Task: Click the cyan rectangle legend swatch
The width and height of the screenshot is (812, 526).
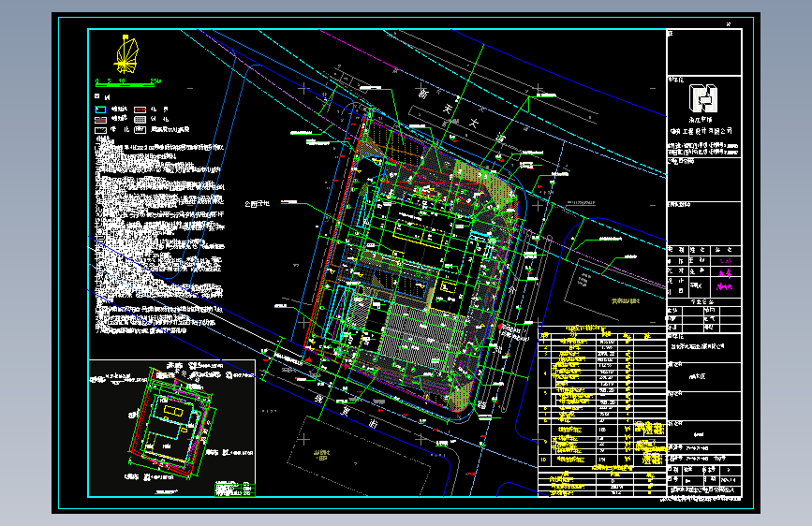Action: click(100, 110)
